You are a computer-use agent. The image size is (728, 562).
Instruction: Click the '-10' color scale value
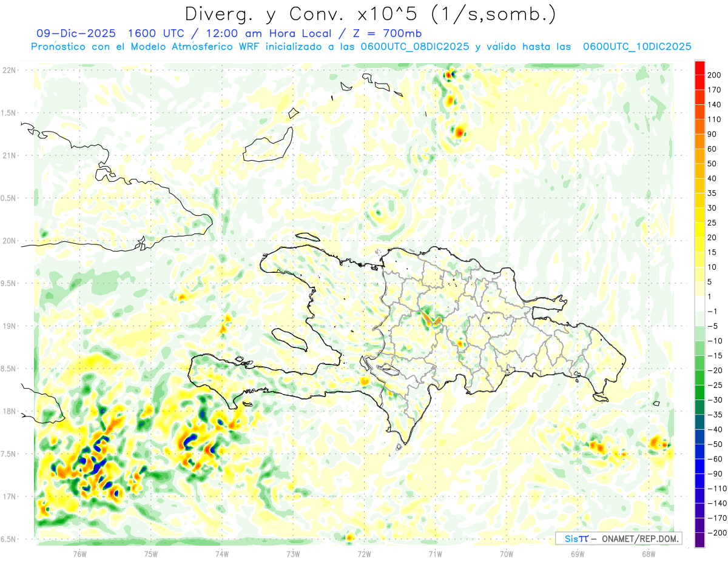click(716, 341)
